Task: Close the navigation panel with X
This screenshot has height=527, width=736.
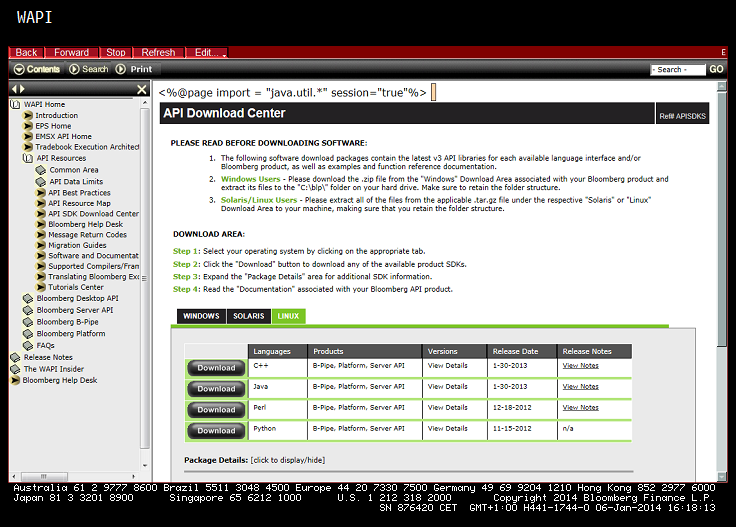Action: click(142, 89)
